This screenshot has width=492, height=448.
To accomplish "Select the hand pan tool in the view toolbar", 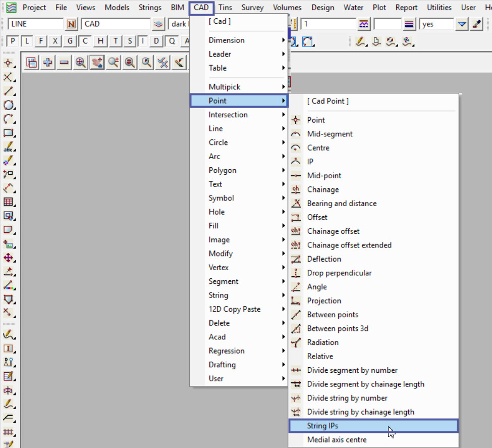I will coord(97,62).
